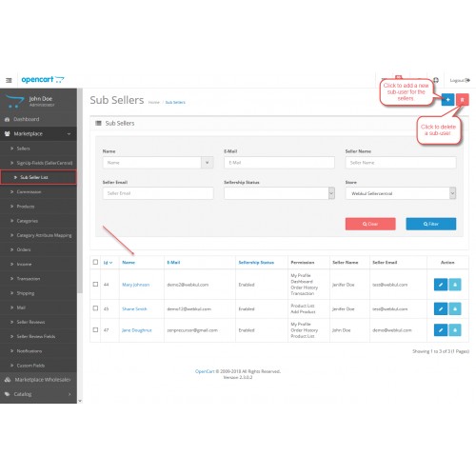Tick the checkbox for the Shane Smith row
This screenshot has width=476, height=476.
point(95,308)
